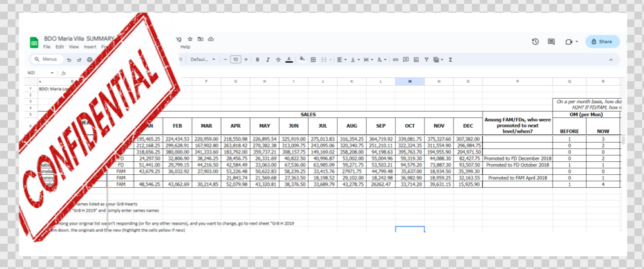Open the Insert menu

pyautogui.click(x=90, y=47)
